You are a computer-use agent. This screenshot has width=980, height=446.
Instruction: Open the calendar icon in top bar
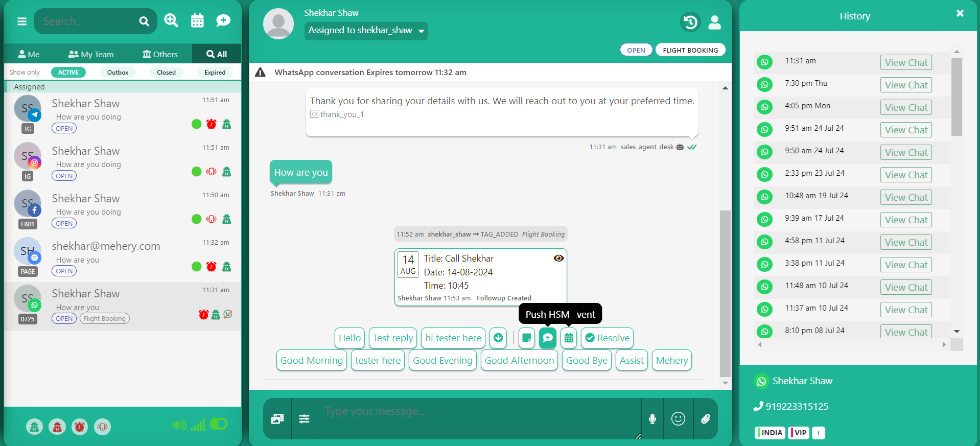point(197,21)
